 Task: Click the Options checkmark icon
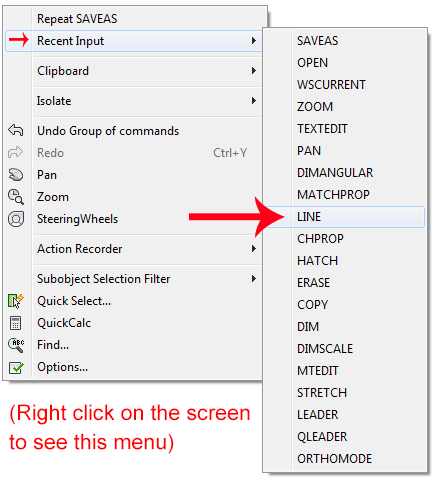tap(16, 367)
